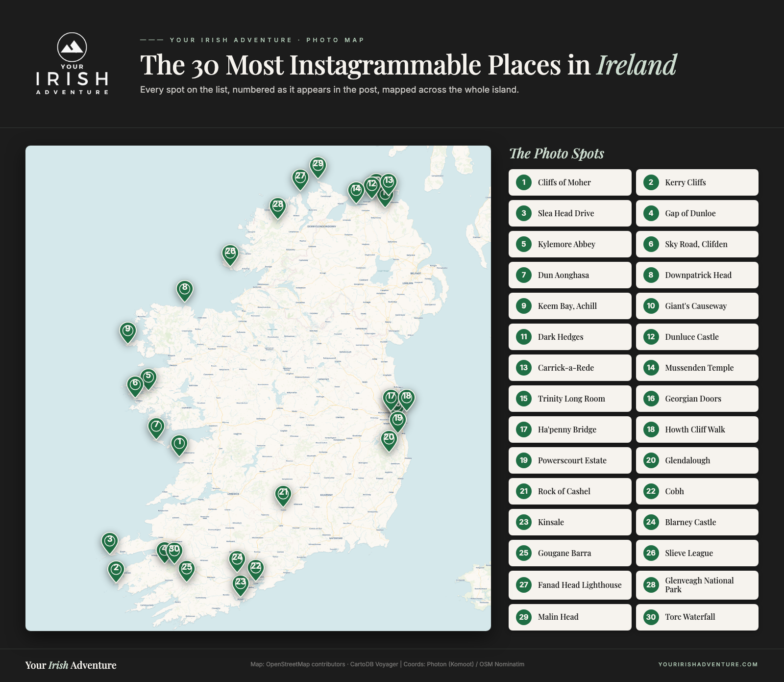Click the Your Irish Adventure footer wordmark
Screen dimensions: 784x682
(x=71, y=665)
